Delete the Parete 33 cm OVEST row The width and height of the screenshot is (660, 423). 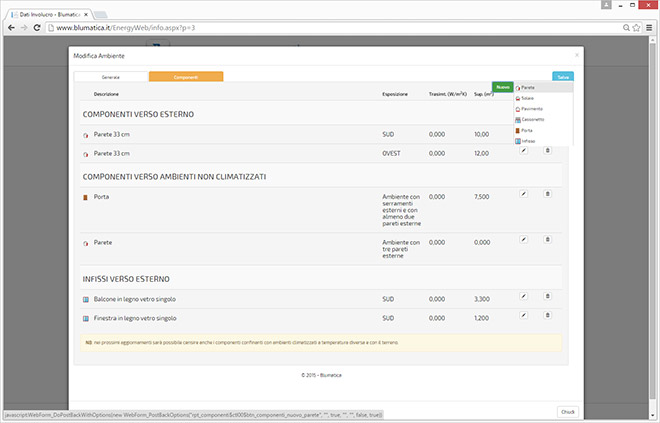(x=547, y=150)
